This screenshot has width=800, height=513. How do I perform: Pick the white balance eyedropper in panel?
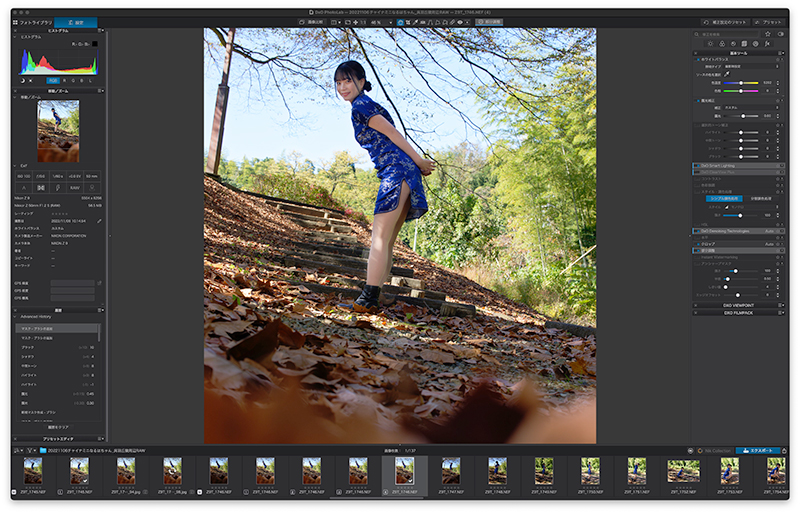[727, 75]
